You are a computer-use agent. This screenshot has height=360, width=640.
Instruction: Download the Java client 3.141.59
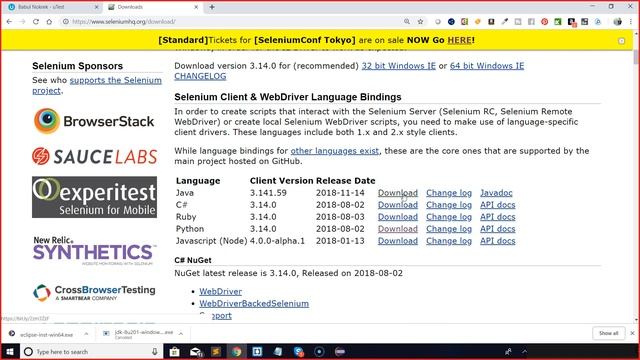point(398,193)
